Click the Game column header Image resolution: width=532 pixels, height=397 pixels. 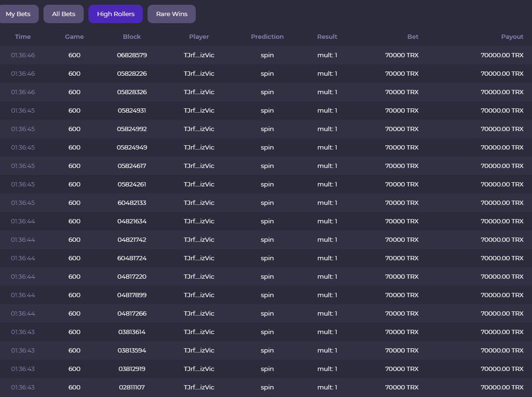pyautogui.click(x=74, y=37)
